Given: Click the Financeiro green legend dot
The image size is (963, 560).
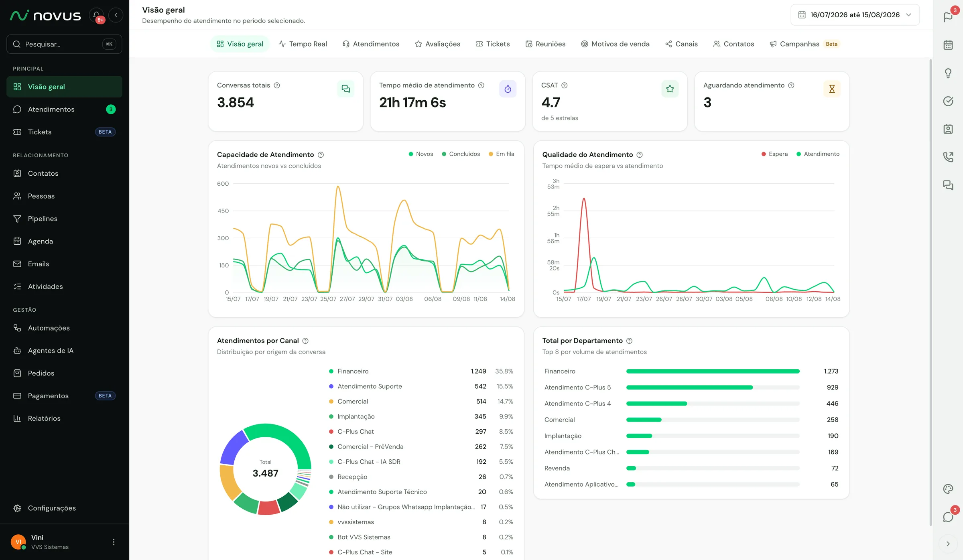Looking at the screenshot, I should tap(331, 371).
